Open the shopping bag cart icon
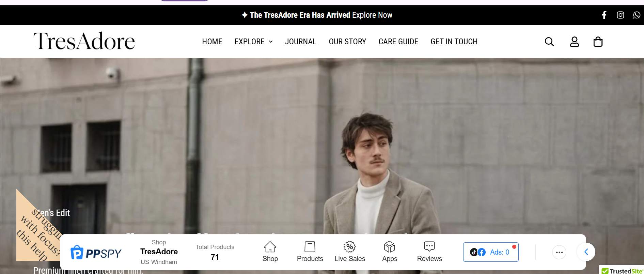This screenshot has height=274, width=644. [598, 42]
